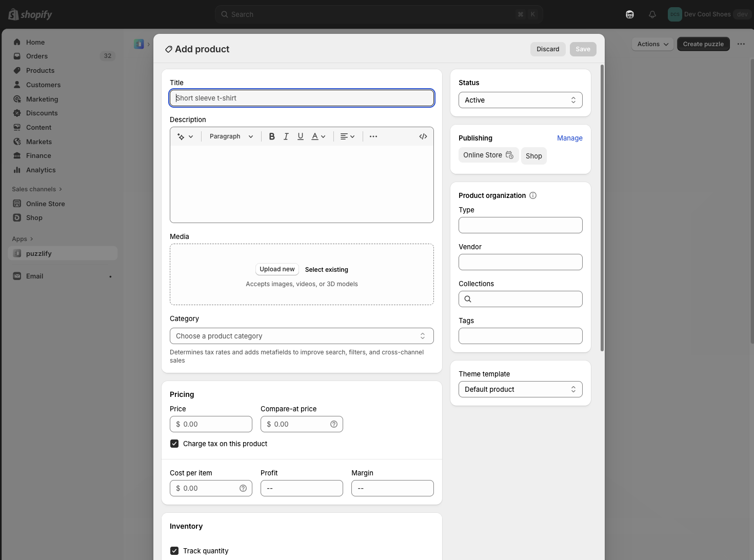Open the Paragraph style dropdown
Image resolution: width=754 pixels, height=560 pixels.
point(231,136)
